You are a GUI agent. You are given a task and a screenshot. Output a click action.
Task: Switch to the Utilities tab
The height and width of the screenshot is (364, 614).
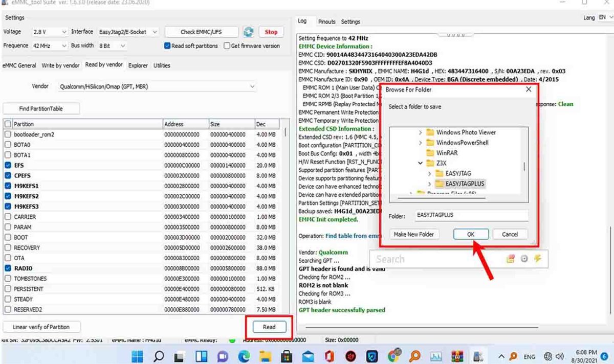(x=162, y=65)
